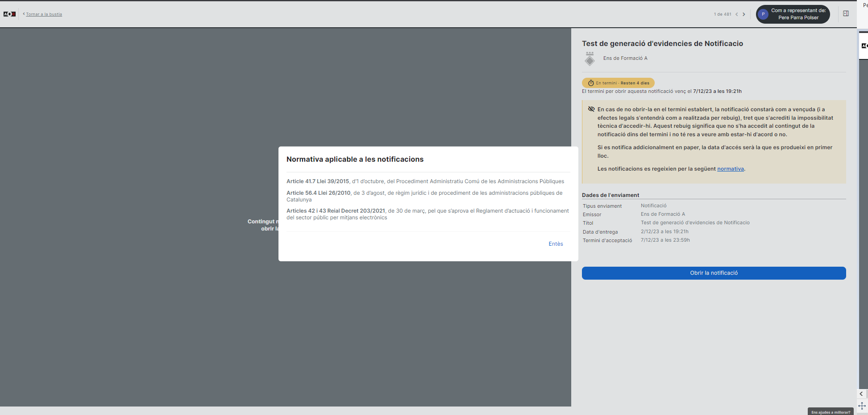868x415 pixels.
Task: Dismiss dialog with 'Entès'
Action: coord(556,244)
